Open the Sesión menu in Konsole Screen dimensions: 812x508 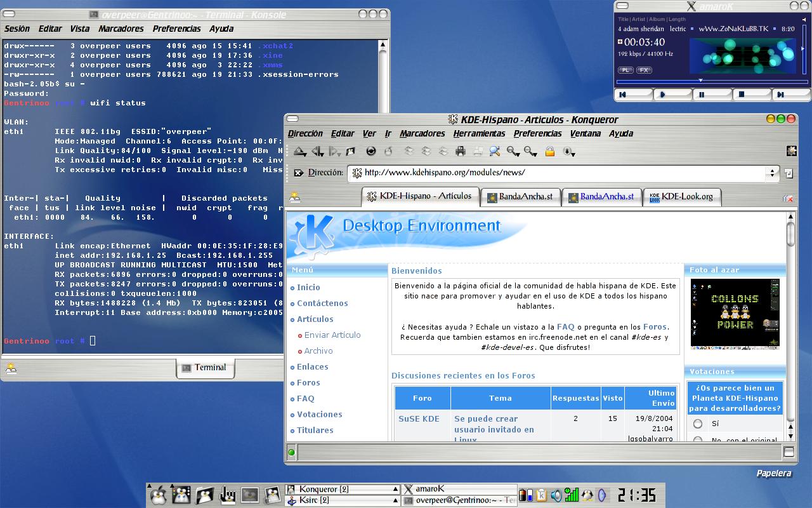click(x=17, y=29)
